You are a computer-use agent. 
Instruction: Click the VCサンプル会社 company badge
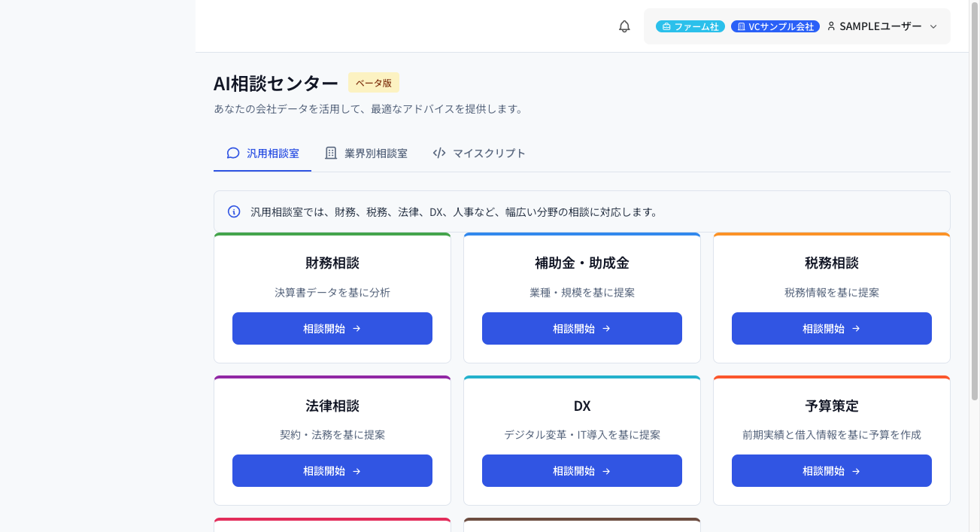click(x=775, y=26)
